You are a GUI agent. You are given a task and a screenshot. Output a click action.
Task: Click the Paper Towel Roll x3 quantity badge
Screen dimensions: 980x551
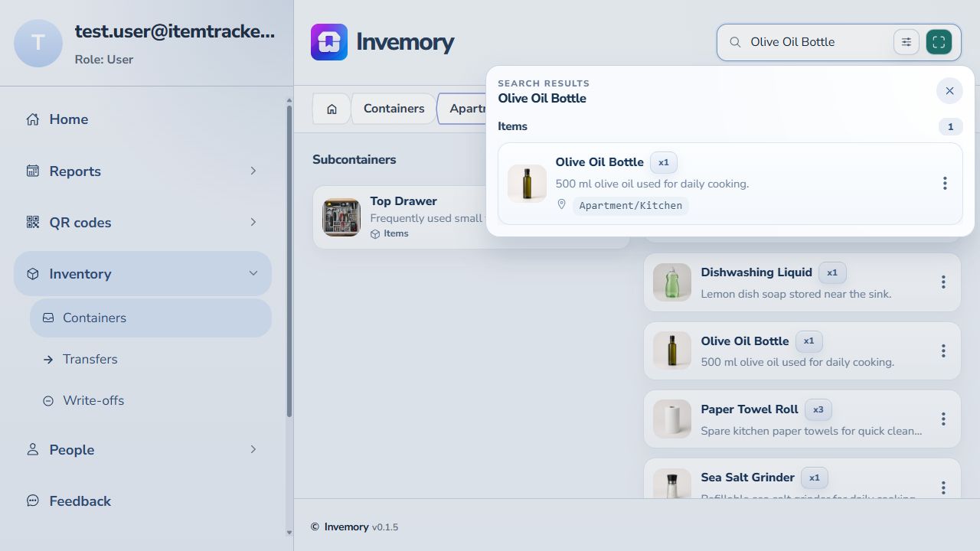click(x=818, y=409)
